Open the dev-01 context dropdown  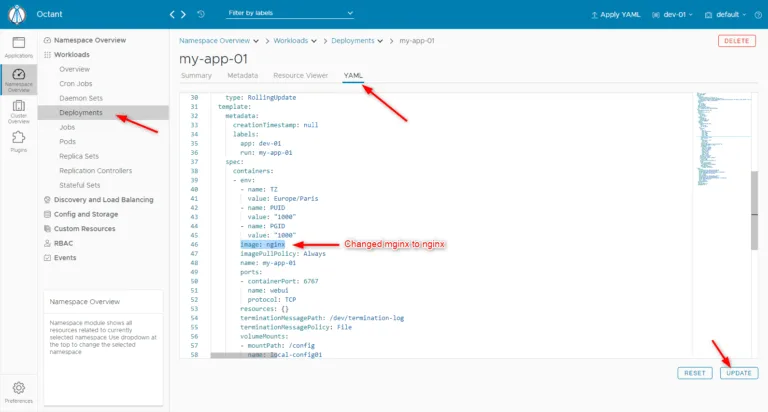click(672, 15)
